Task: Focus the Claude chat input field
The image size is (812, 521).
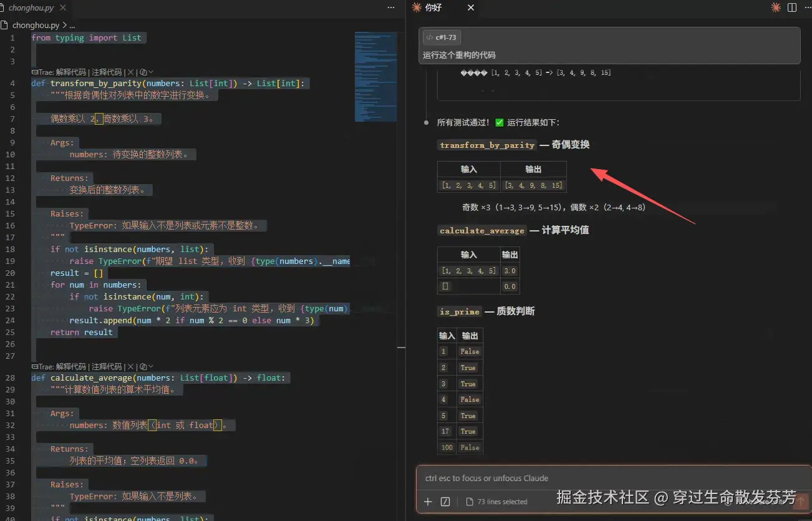Action: click(613, 479)
